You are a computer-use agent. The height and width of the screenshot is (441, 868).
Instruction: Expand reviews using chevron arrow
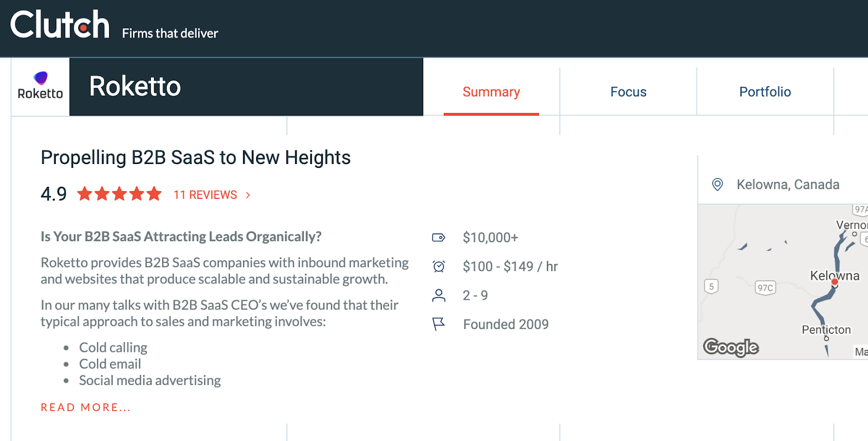pyautogui.click(x=248, y=195)
